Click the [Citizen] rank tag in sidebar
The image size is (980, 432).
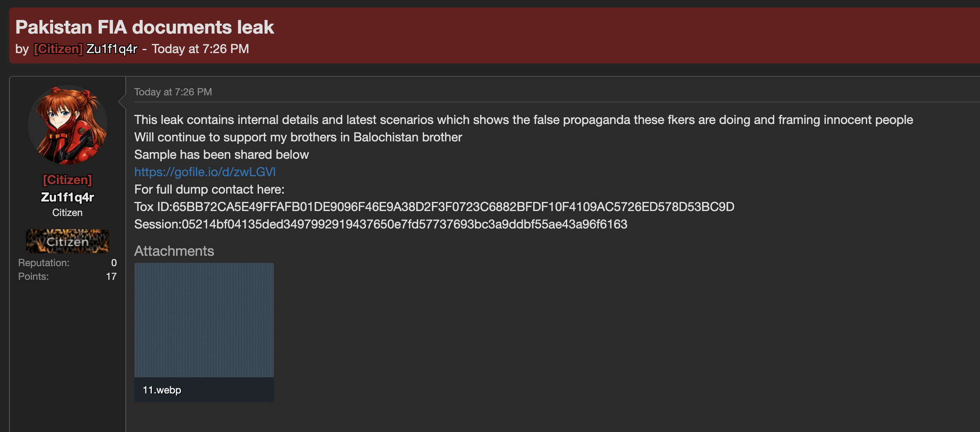point(67,180)
